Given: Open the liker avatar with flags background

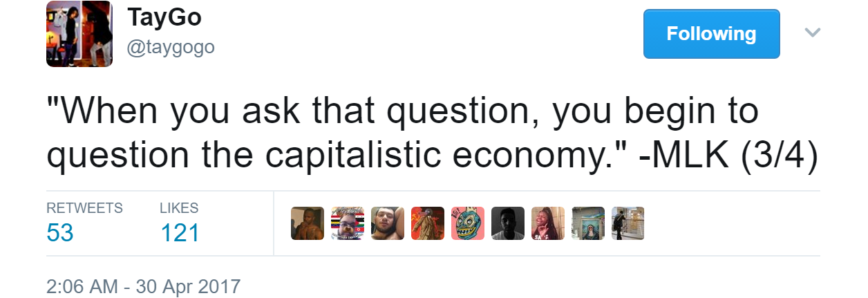Looking at the screenshot, I should (348, 223).
